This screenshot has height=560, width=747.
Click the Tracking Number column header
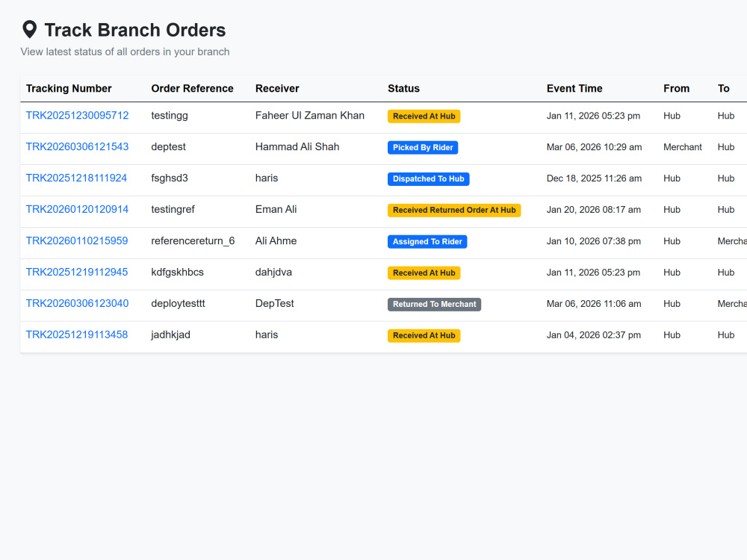pyautogui.click(x=69, y=89)
